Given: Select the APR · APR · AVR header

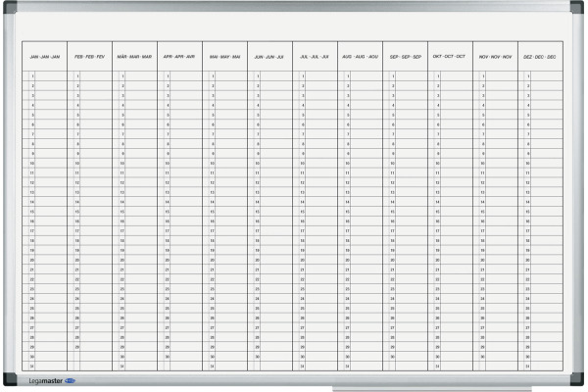Looking at the screenshot, I should (179, 57).
